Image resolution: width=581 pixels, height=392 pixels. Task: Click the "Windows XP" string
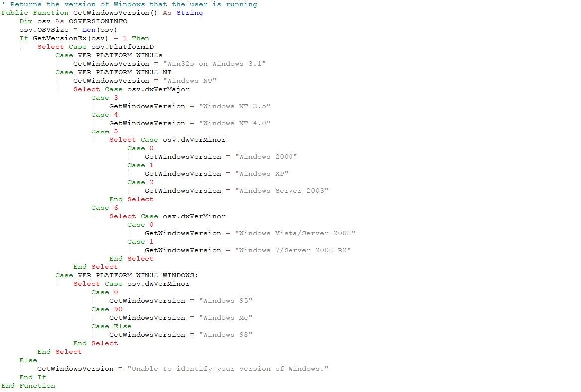[262, 174]
